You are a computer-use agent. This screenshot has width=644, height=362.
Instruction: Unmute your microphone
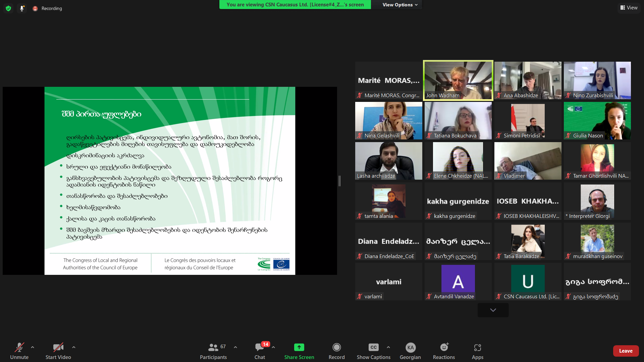coord(19,351)
